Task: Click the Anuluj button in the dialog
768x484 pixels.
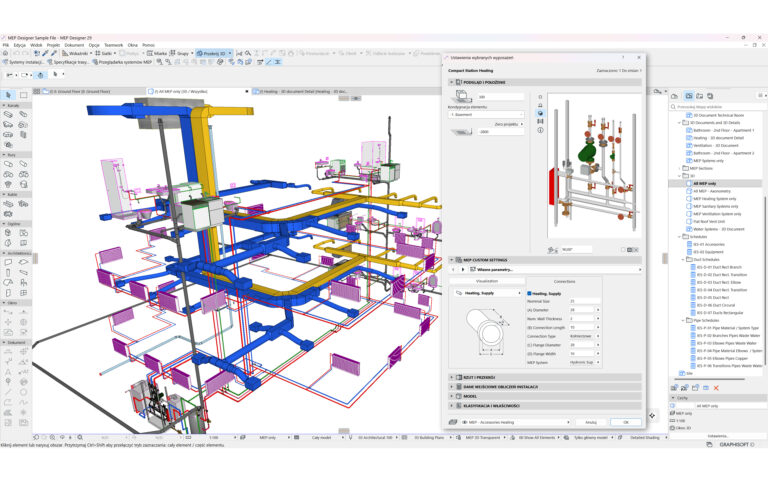Action: 591,422
